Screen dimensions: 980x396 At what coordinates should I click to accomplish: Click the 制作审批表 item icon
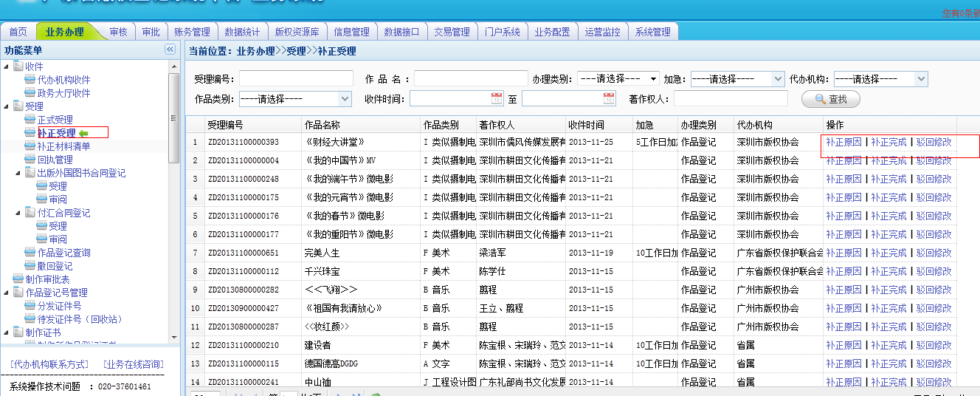click(18, 279)
